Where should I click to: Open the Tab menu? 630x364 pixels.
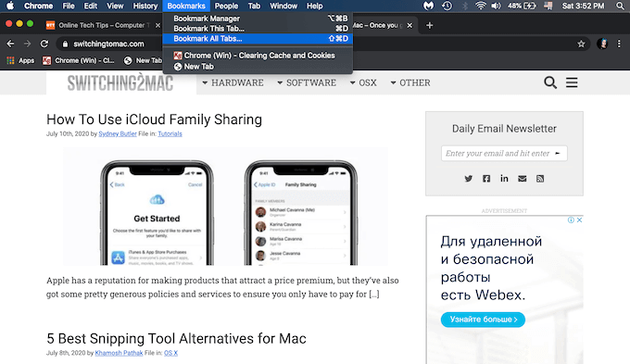click(x=254, y=6)
